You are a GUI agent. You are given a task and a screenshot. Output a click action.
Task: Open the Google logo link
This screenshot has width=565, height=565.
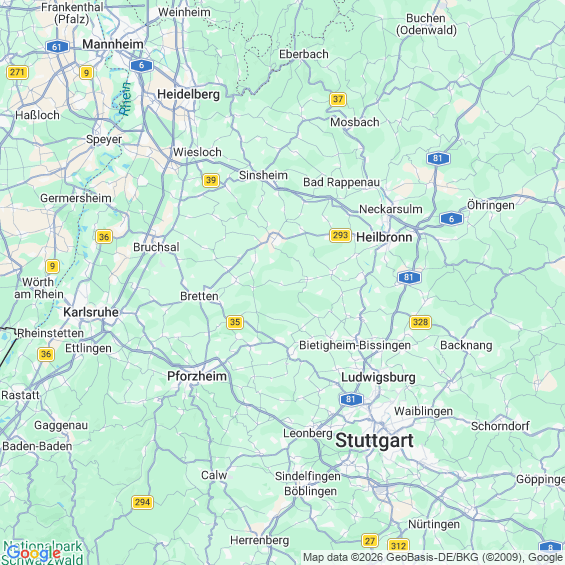pyautogui.click(x=33, y=553)
